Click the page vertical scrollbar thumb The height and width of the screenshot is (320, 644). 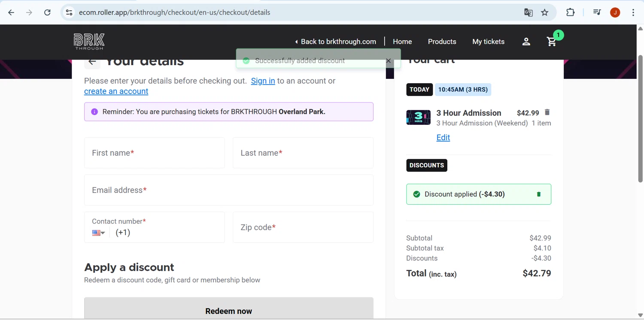coord(640,118)
